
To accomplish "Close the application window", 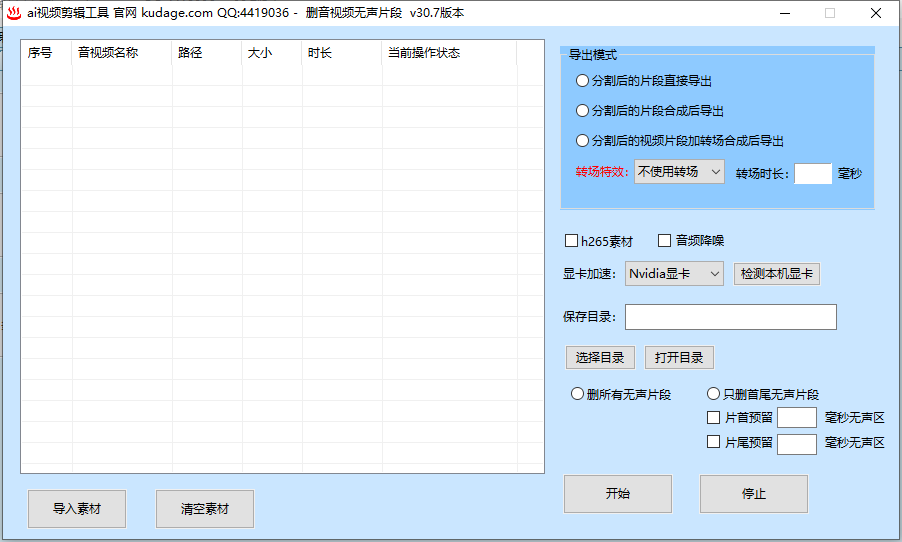I will tap(876, 13).
